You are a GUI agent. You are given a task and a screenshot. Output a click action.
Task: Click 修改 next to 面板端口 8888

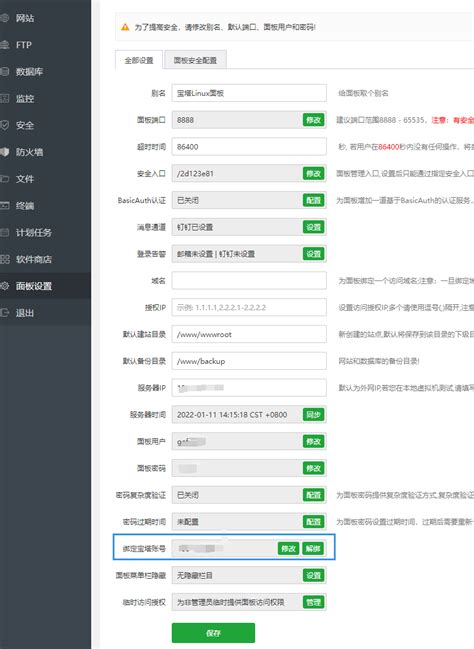pyautogui.click(x=313, y=120)
